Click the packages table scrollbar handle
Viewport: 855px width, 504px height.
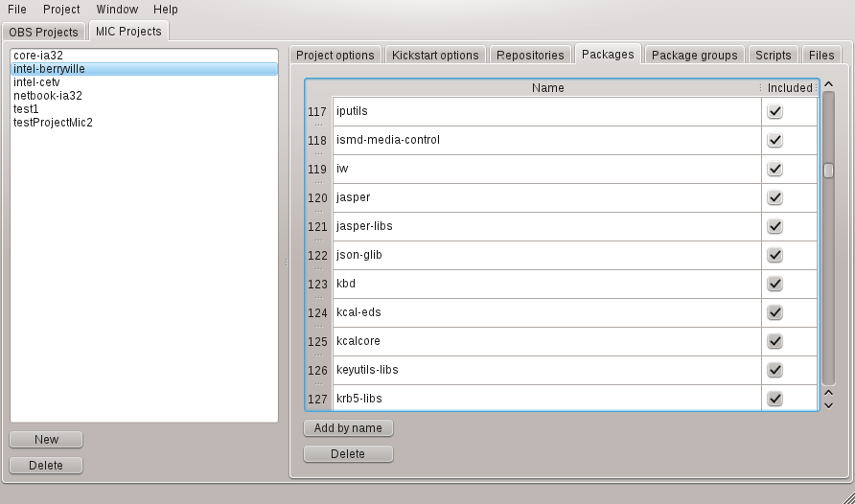(828, 171)
